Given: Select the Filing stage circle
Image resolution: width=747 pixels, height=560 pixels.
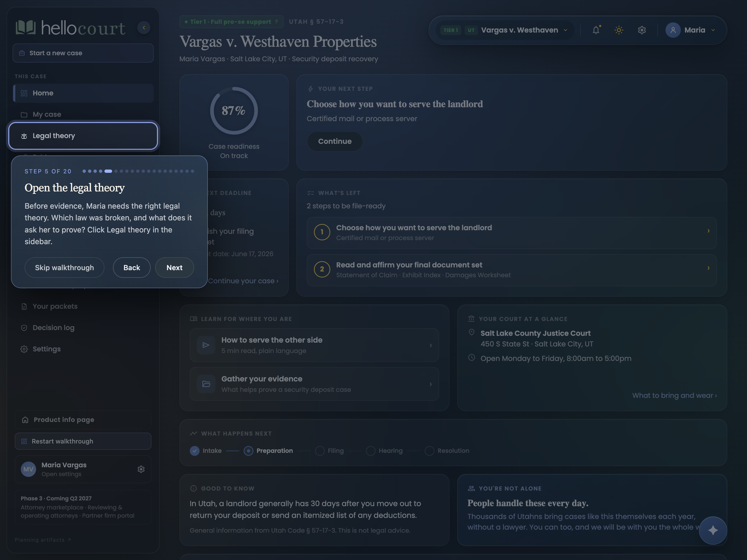Looking at the screenshot, I should coord(319,451).
